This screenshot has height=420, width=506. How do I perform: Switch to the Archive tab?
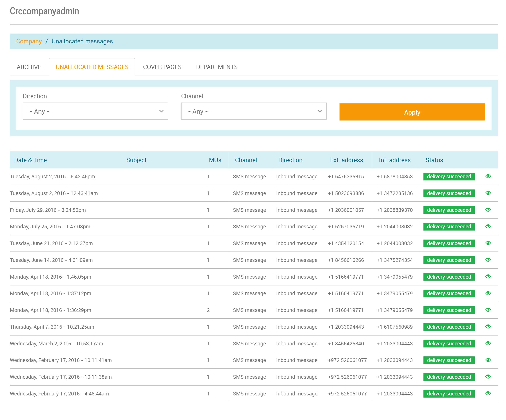pyautogui.click(x=29, y=67)
